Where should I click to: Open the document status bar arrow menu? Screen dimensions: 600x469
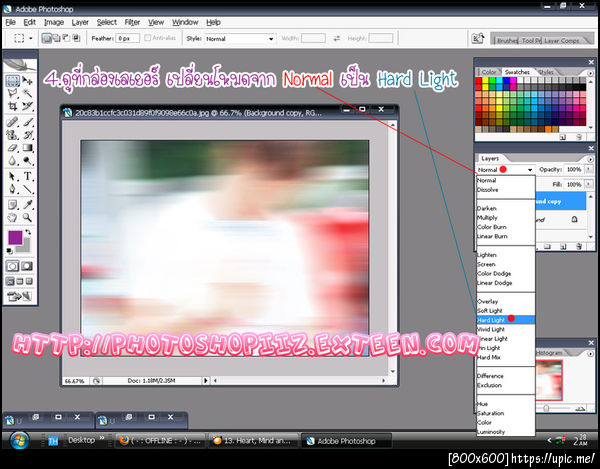tap(205, 381)
